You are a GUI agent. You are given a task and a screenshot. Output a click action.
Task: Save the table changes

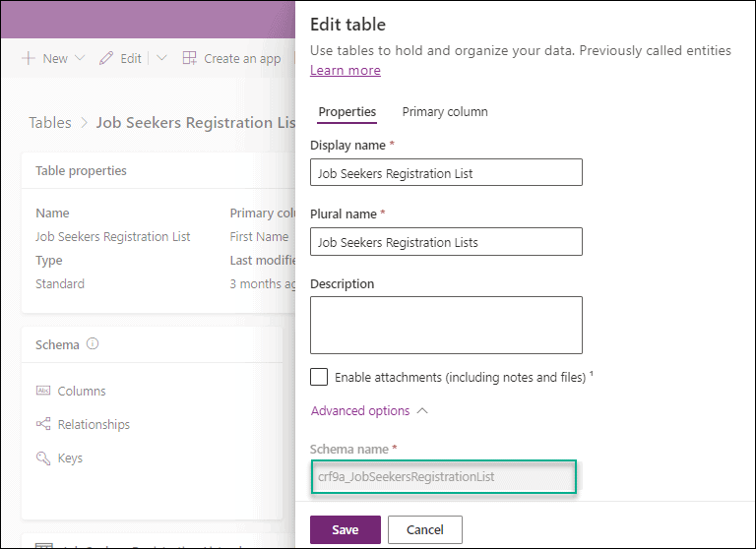(x=346, y=529)
